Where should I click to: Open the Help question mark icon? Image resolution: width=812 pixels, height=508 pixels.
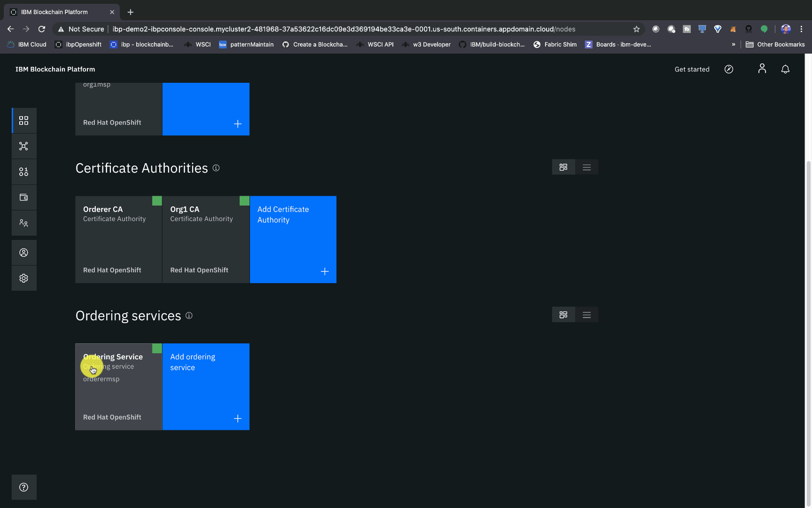23,487
